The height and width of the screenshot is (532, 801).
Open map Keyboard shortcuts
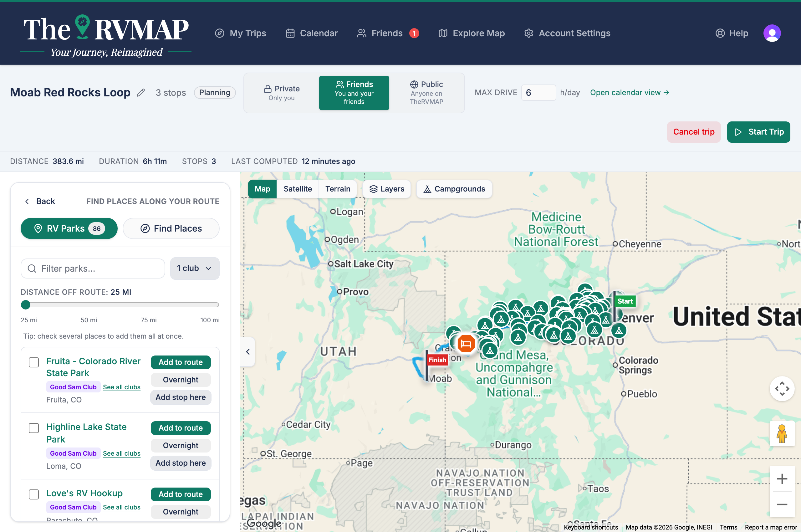(591, 527)
